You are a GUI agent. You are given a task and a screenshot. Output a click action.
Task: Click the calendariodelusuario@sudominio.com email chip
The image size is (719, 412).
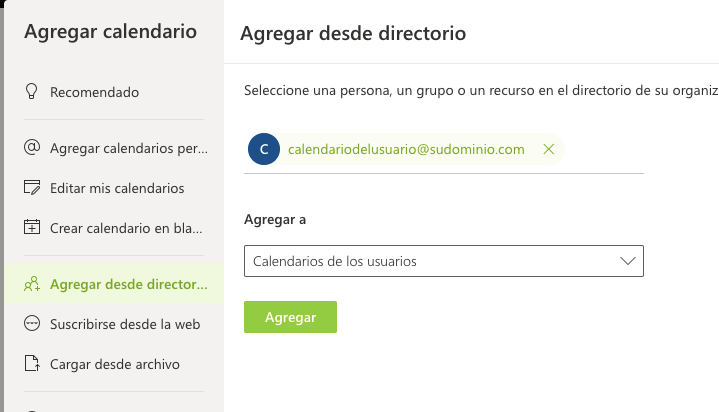pyautogui.click(x=406, y=149)
